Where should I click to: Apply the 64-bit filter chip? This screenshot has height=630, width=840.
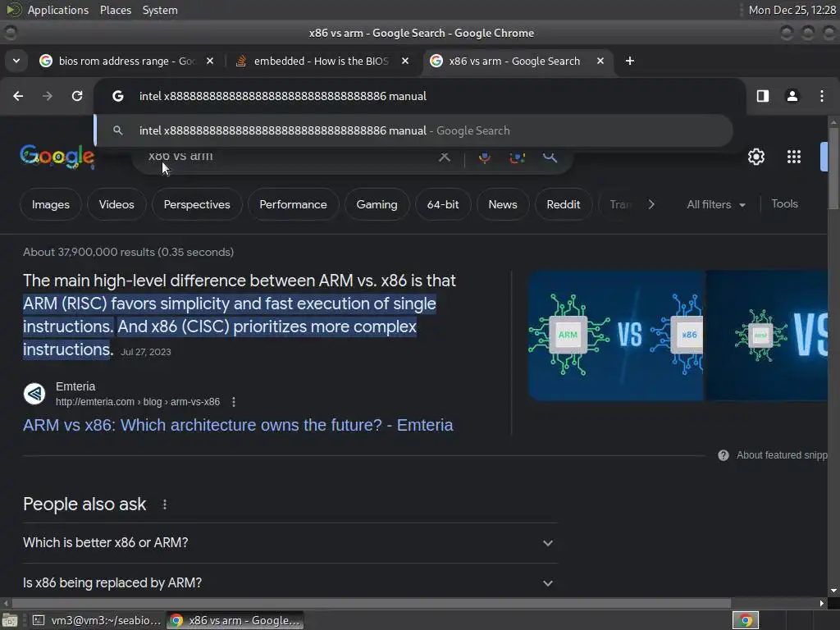pyautogui.click(x=443, y=204)
